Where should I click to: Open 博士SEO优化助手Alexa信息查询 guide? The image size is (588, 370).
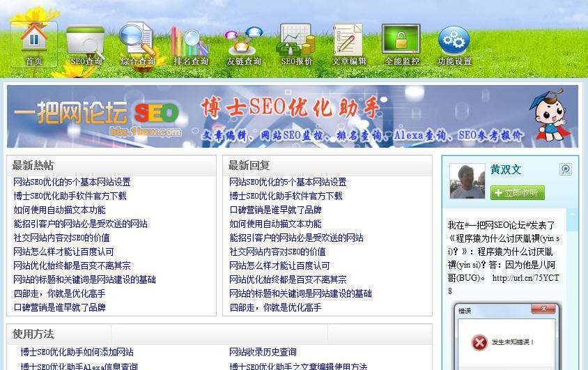click(79, 366)
